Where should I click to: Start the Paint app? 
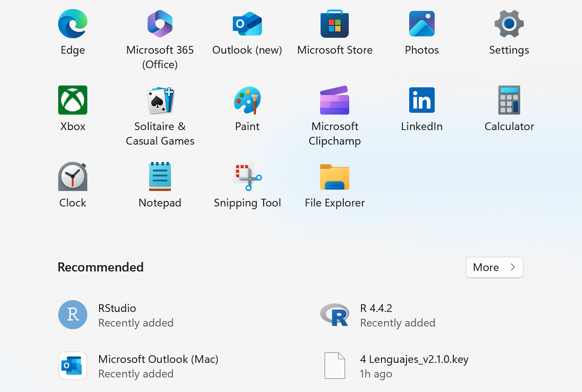click(247, 101)
